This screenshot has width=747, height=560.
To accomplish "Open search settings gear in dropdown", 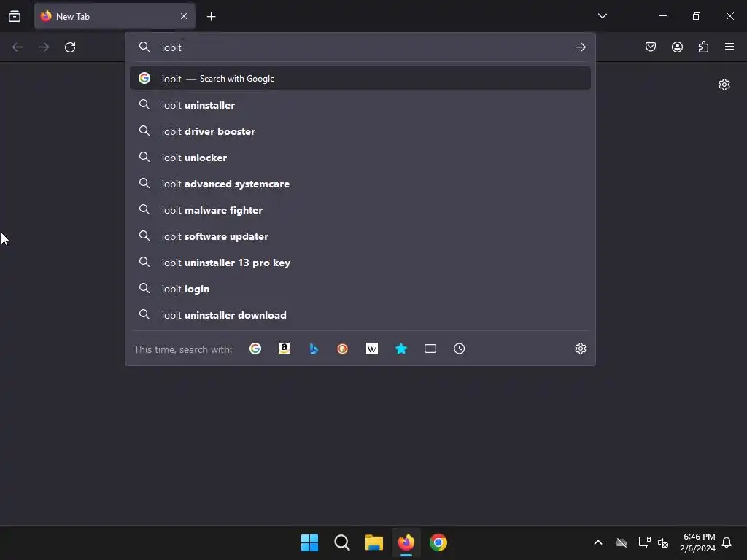I will click(x=580, y=349).
